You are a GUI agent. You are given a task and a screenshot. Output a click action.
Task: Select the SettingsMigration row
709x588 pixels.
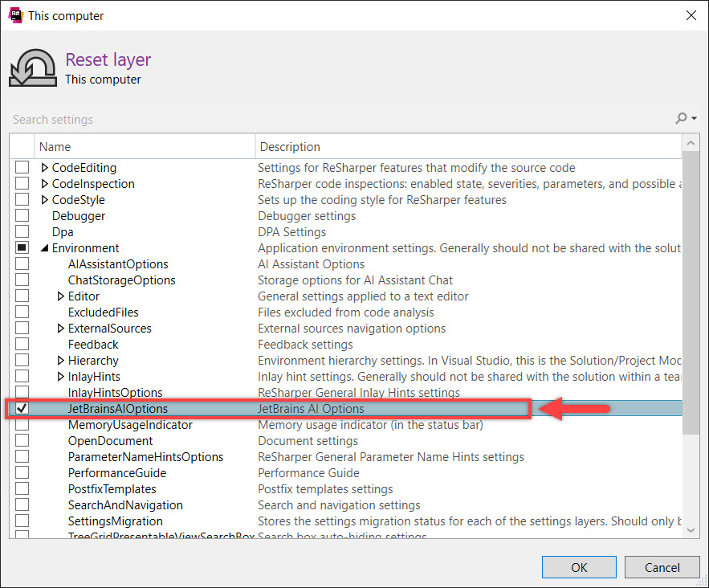pos(346,521)
